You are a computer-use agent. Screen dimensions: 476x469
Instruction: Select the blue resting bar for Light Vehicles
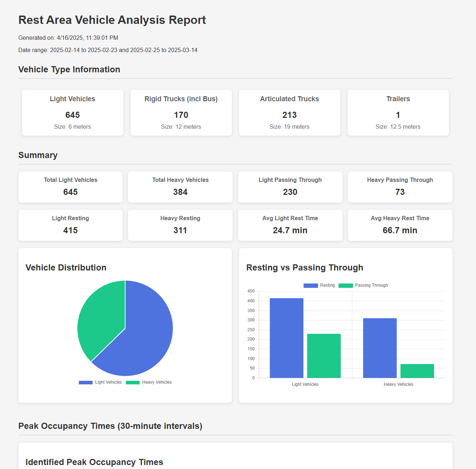(286, 338)
